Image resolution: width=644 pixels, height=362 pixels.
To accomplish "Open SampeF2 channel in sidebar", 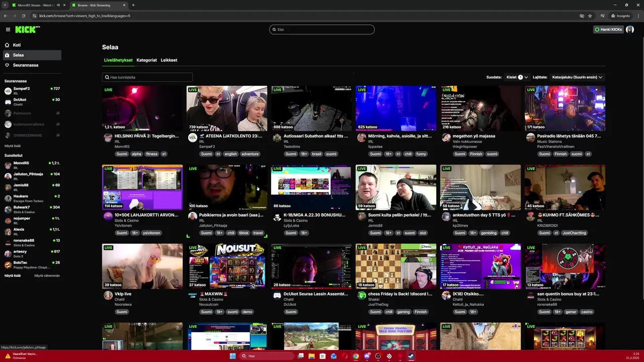I will tap(32, 90).
